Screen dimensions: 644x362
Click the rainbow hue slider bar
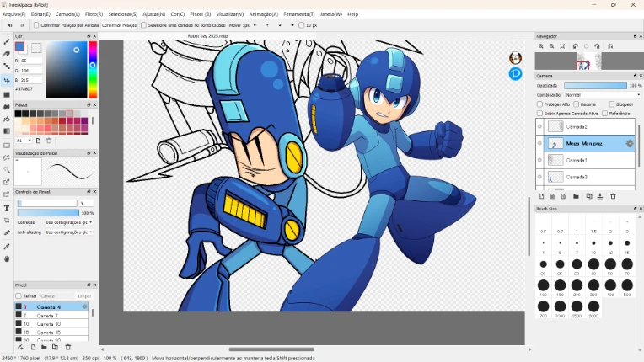click(93, 70)
